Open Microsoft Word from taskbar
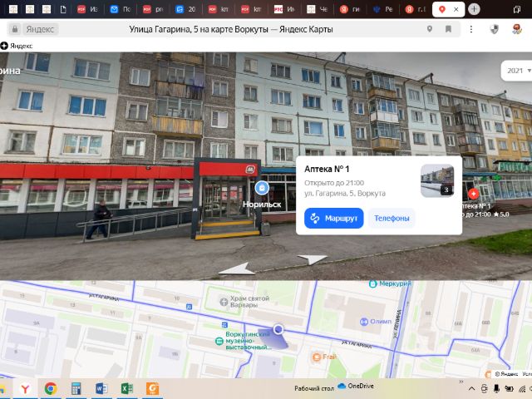Viewport: 532px width, 399px height. click(x=101, y=389)
